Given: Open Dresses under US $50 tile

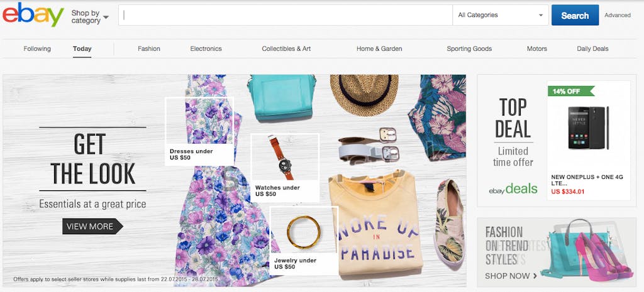Looking at the screenshot, I should [x=199, y=131].
